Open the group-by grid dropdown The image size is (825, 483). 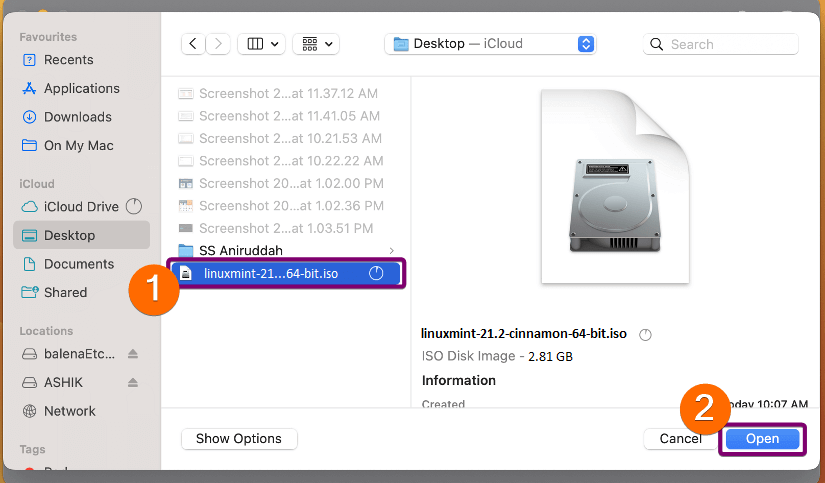[x=316, y=44]
